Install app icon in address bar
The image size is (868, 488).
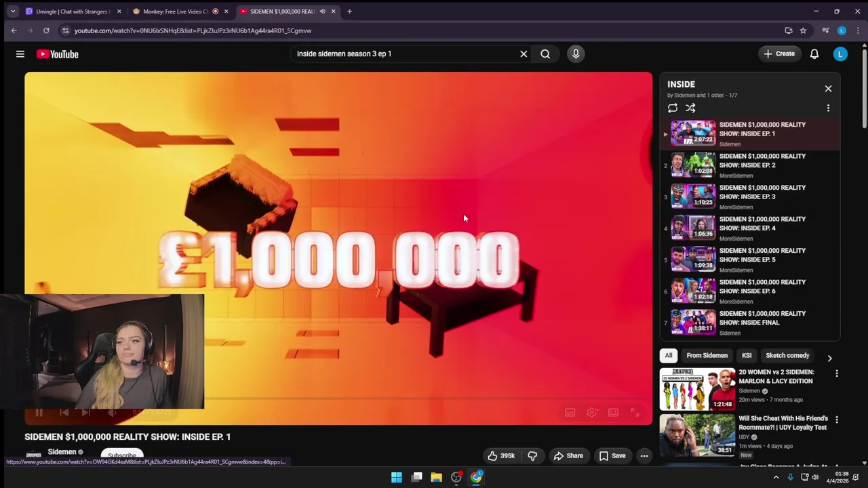pyautogui.click(x=788, y=30)
